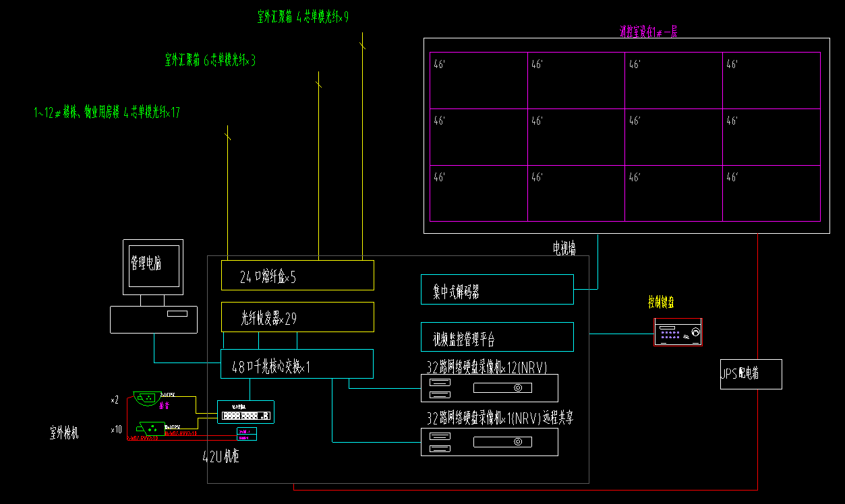Image resolution: width=845 pixels, height=504 pixels.
Task: Click the small magenta box below the switch
Action: 246,434
